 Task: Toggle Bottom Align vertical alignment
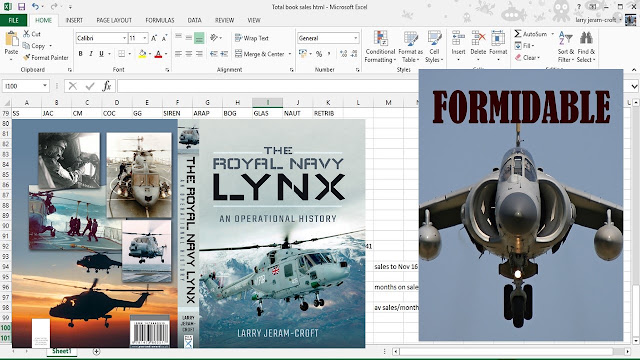click(199, 38)
